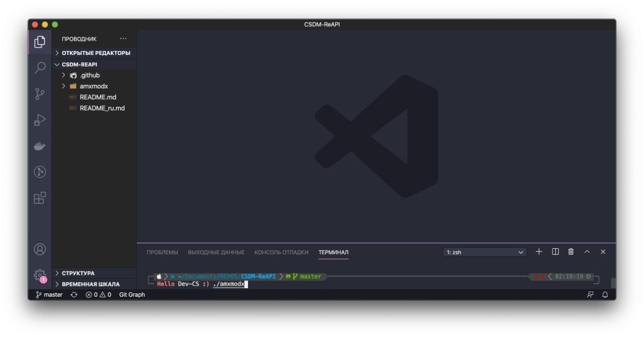Maximize the panel with the up chevron

click(x=587, y=252)
